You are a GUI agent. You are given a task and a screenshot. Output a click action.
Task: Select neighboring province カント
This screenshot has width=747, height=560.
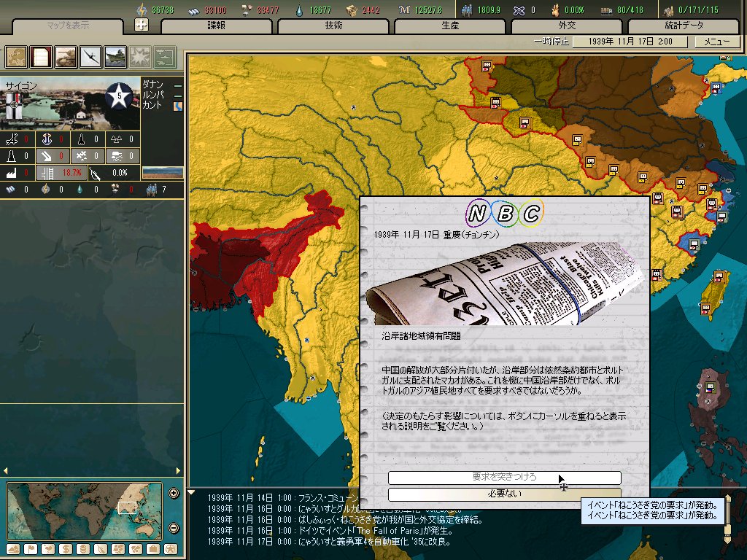coord(152,105)
